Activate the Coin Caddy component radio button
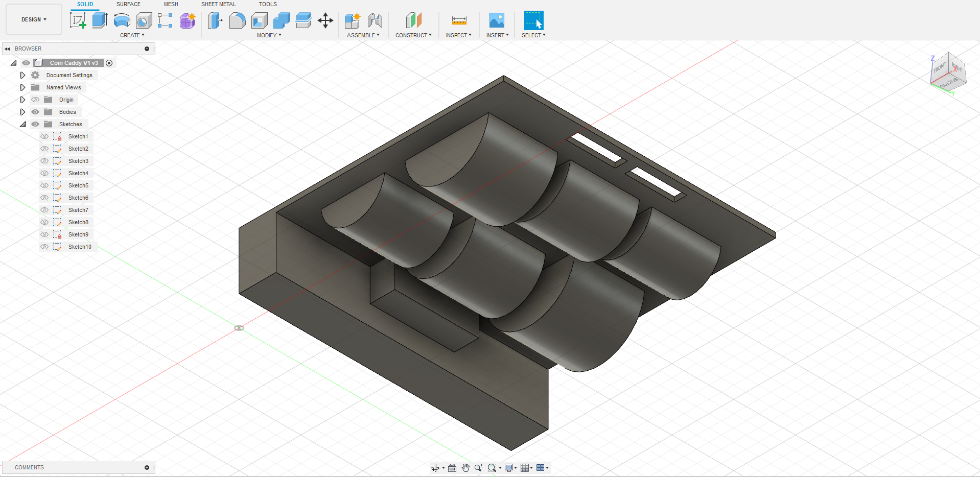The width and height of the screenshot is (980, 477). [x=109, y=63]
